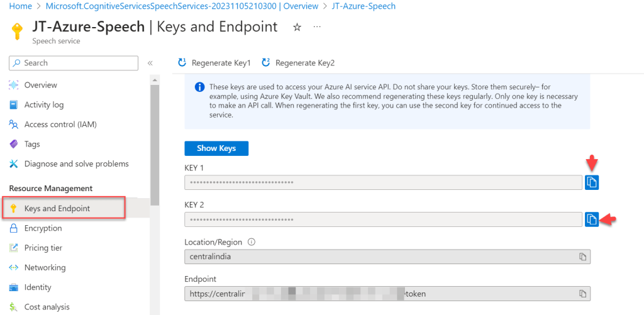
Task: Open Activity log in the sidebar
Action: point(44,105)
